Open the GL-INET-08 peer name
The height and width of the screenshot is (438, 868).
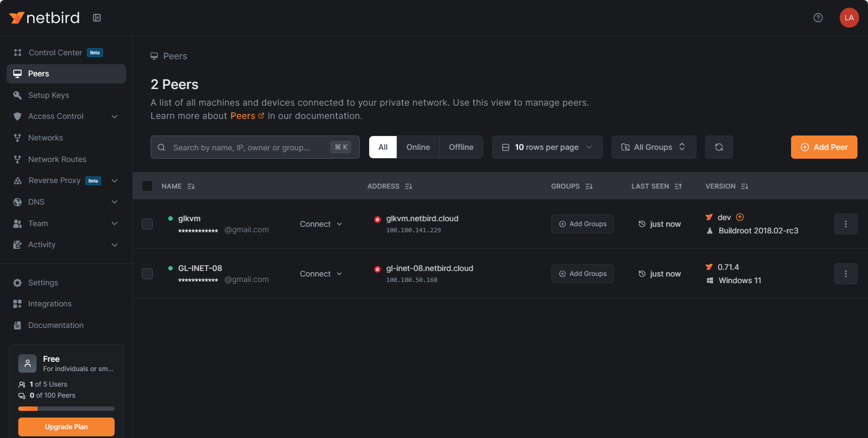tap(200, 268)
